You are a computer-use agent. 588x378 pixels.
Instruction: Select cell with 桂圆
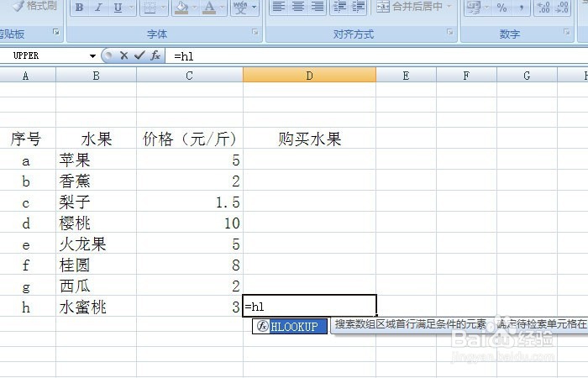click(96, 265)
